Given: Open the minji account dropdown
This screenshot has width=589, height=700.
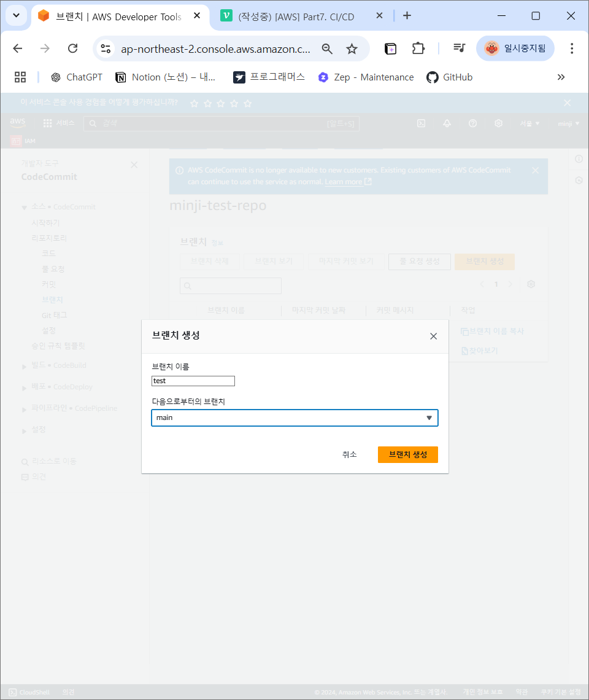Looking at the screenshot, I should click(x=569, y=123).
